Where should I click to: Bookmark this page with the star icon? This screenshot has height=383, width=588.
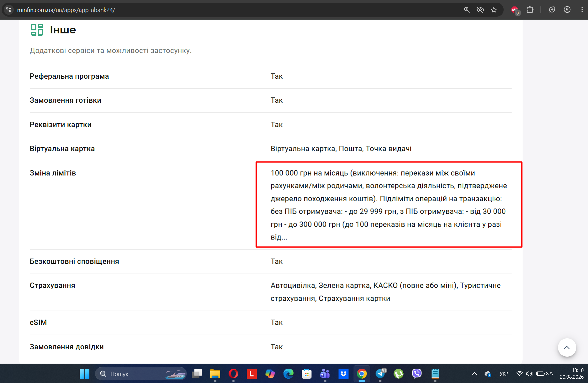pyautogui.click(x=494, y=10)
